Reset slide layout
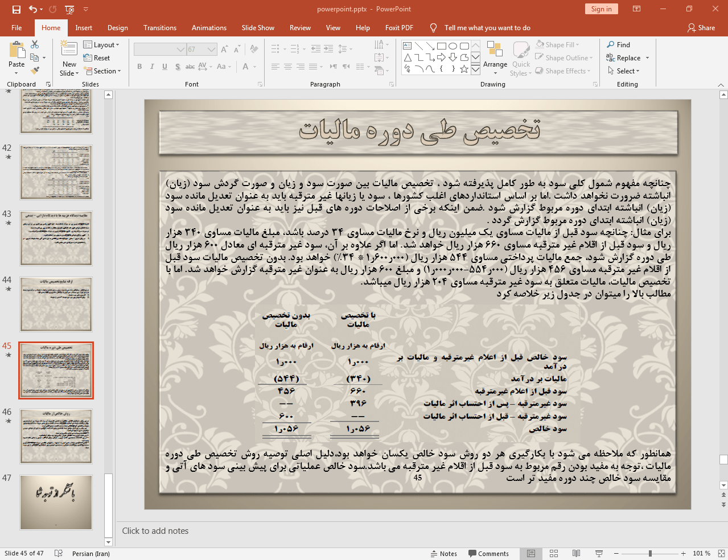 click(97, 58)
